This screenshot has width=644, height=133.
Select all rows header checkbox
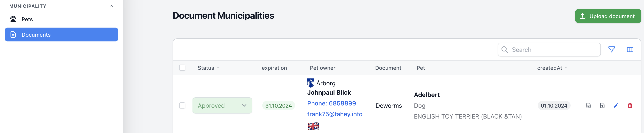coord(182,68)
